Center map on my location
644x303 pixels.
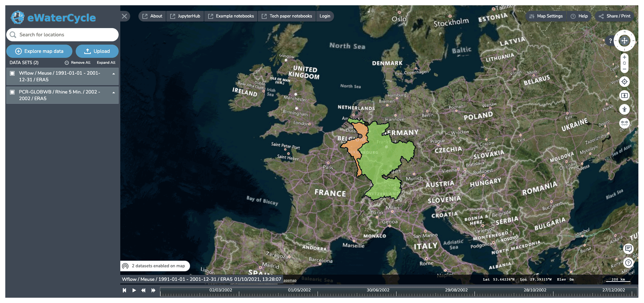(624, 82)
